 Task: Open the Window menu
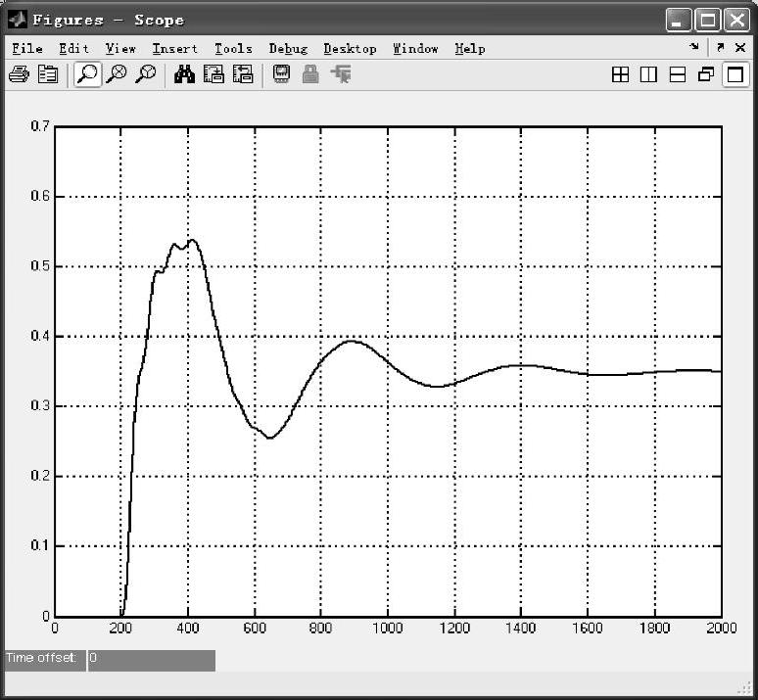pos(415,48)
